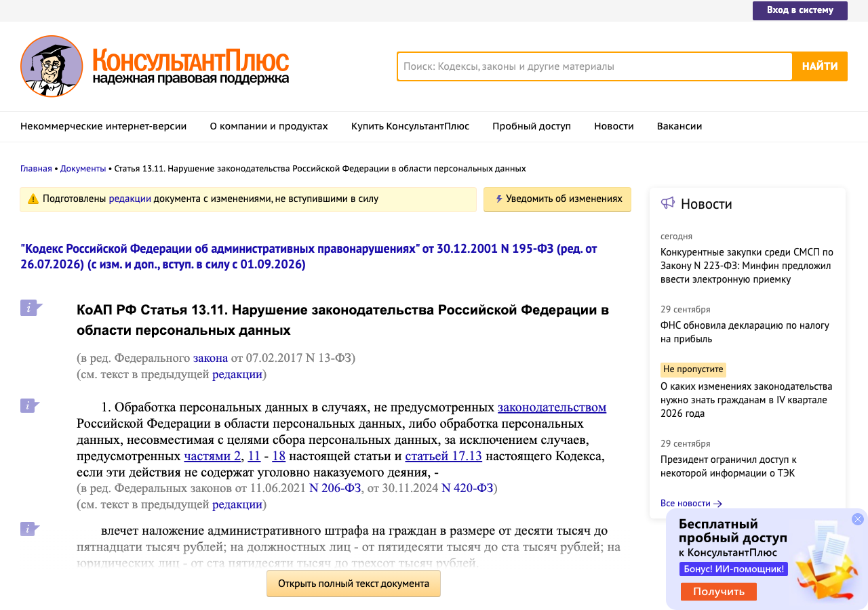Follow the частями 2 link
The image size is (868, 610).
[x=212, y=456]
